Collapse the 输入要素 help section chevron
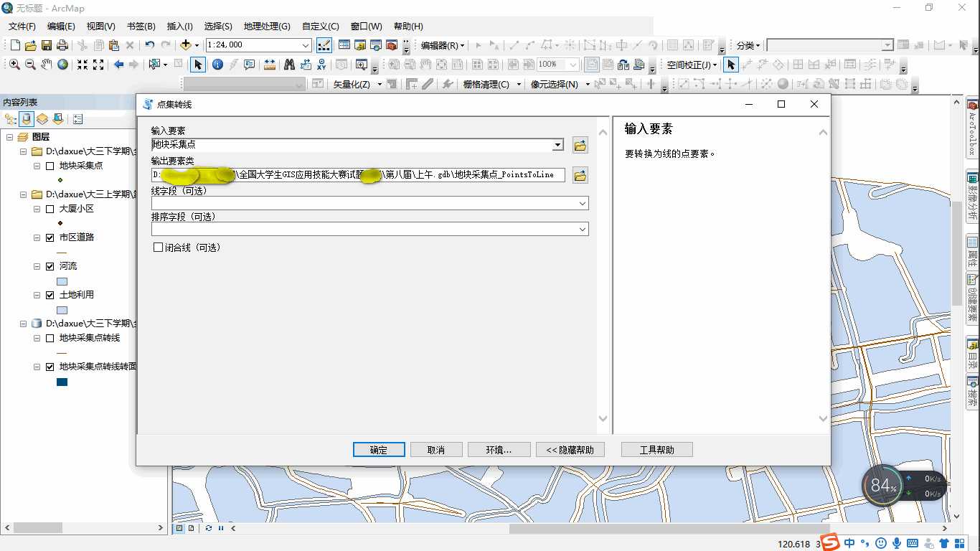This screenshot has height=551, width=980. [823, 132]
